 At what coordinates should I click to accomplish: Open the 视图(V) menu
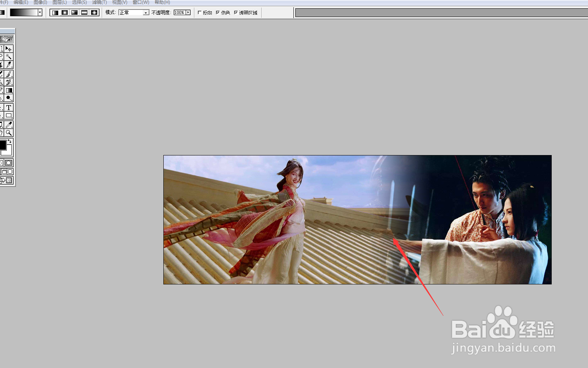pos(119,2)
